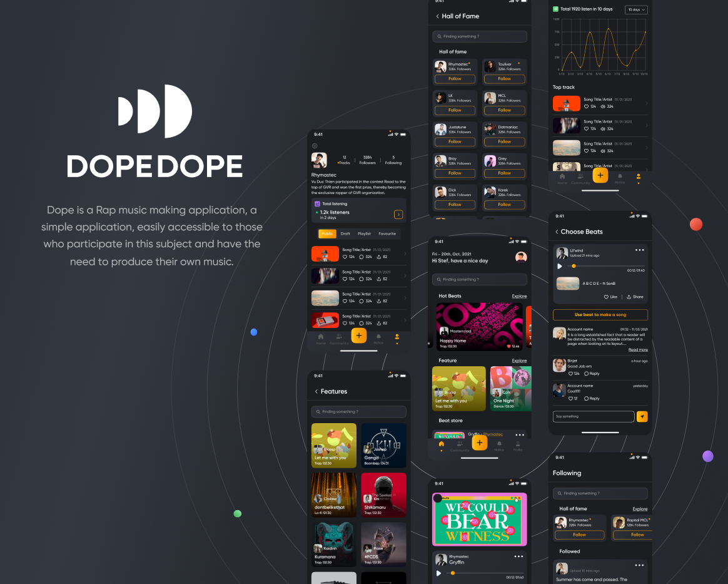Screen dimensions: 728x584
Task: Follow Rapital MCL on Following screen
Action: click(x=634, y=535)
